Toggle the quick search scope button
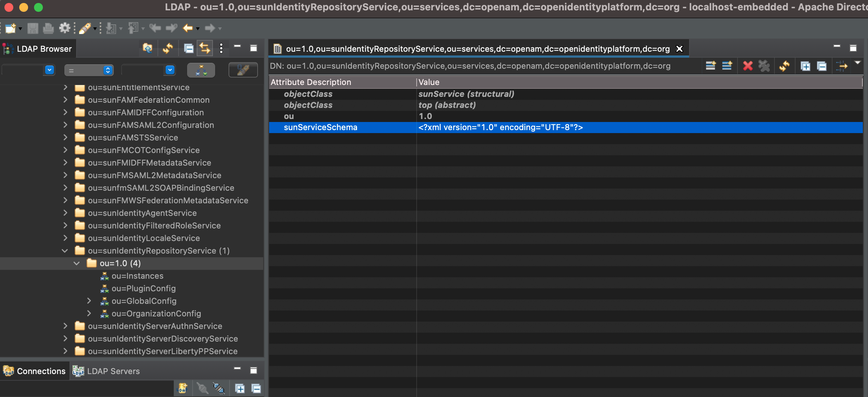 coord(201,70)
